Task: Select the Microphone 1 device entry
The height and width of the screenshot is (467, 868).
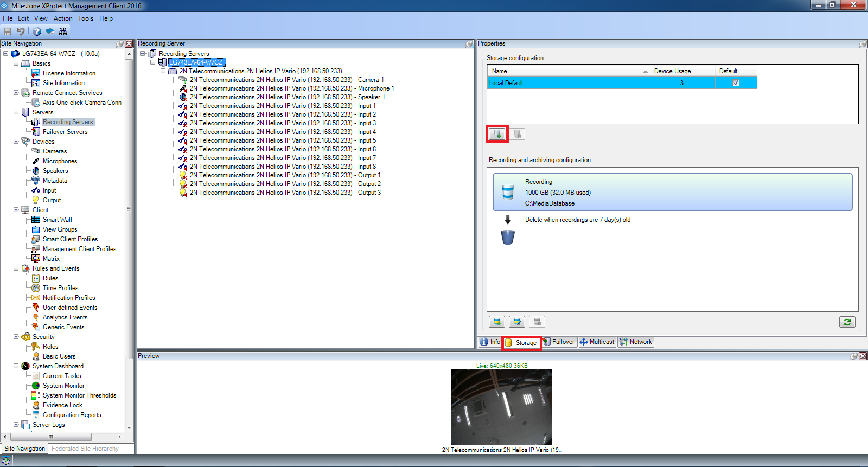Action: [292, 88]
